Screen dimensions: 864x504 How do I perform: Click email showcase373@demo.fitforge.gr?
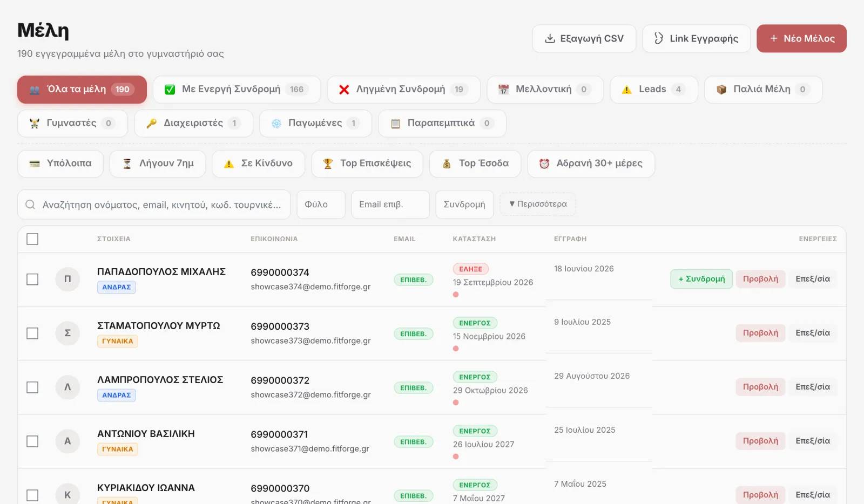[x=310, y=340]
